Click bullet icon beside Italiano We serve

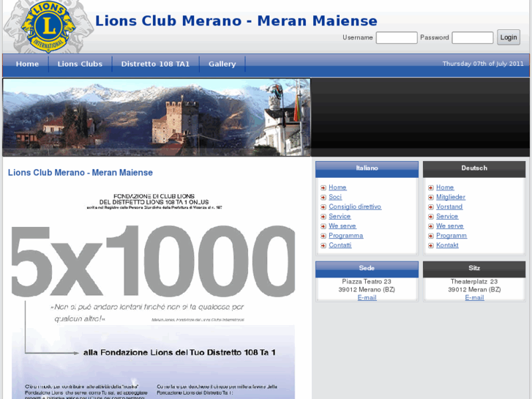click(x=323, y=226)
